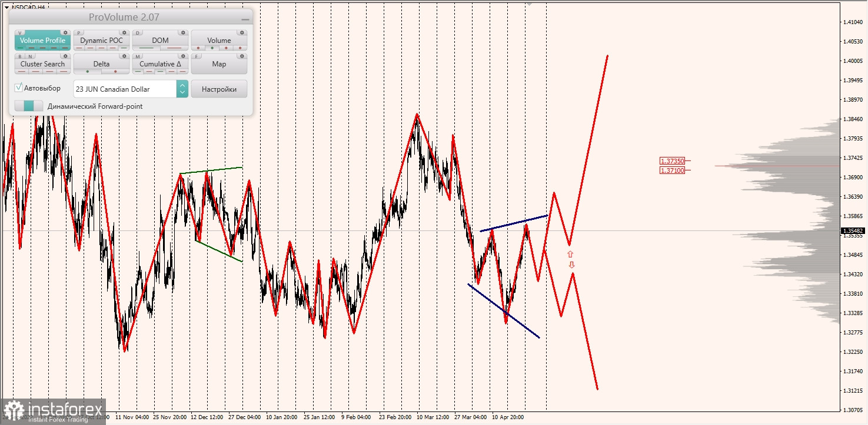This screenshot has height=425, width=868.
Task: Click time axis label 12 Dec 12:00
Action: pyautogui.click(x=208, y=417)
